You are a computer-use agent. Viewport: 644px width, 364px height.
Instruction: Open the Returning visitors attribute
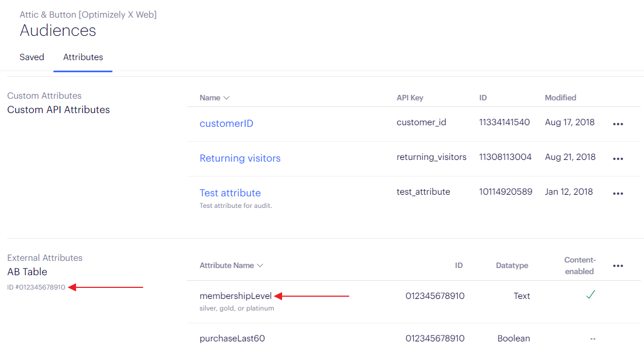[240, 158]
